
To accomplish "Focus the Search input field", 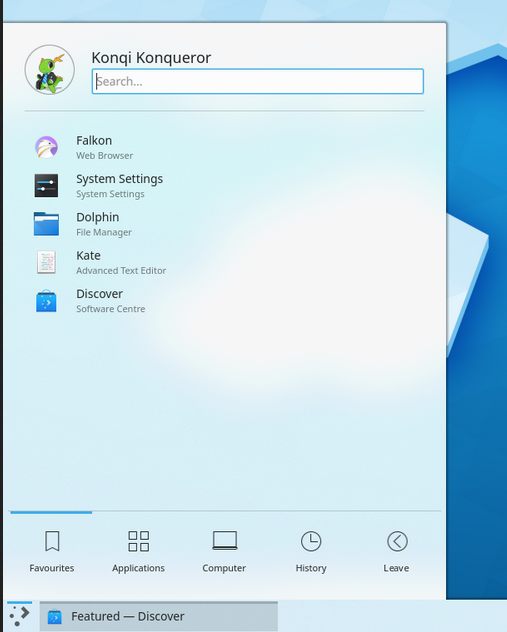I will coord(258,81).
